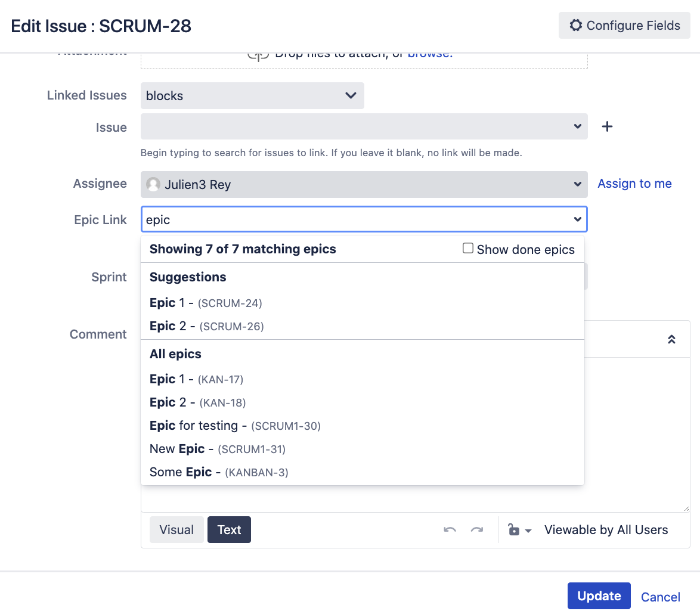This screenshot has height=614, width=700.
Task: Open the Assignee dropdown arrow
Action: pyautogui.click(x=577, y=184)
